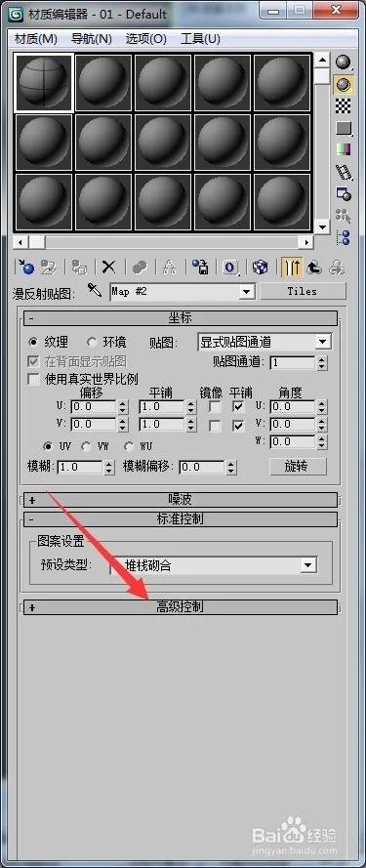Click the eyedropper pick material icon

click(x=95, y=290)
